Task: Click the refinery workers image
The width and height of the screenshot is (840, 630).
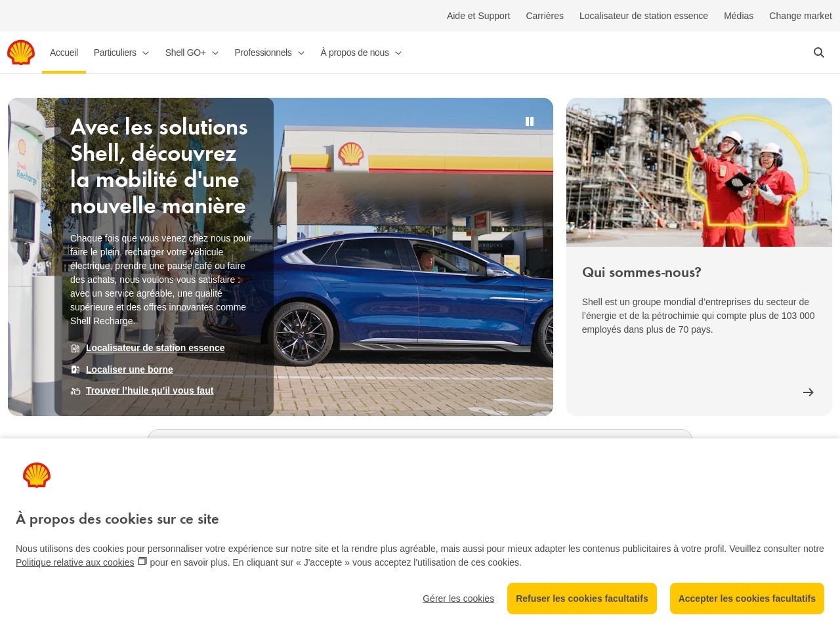Action: [x=699, y=172]
